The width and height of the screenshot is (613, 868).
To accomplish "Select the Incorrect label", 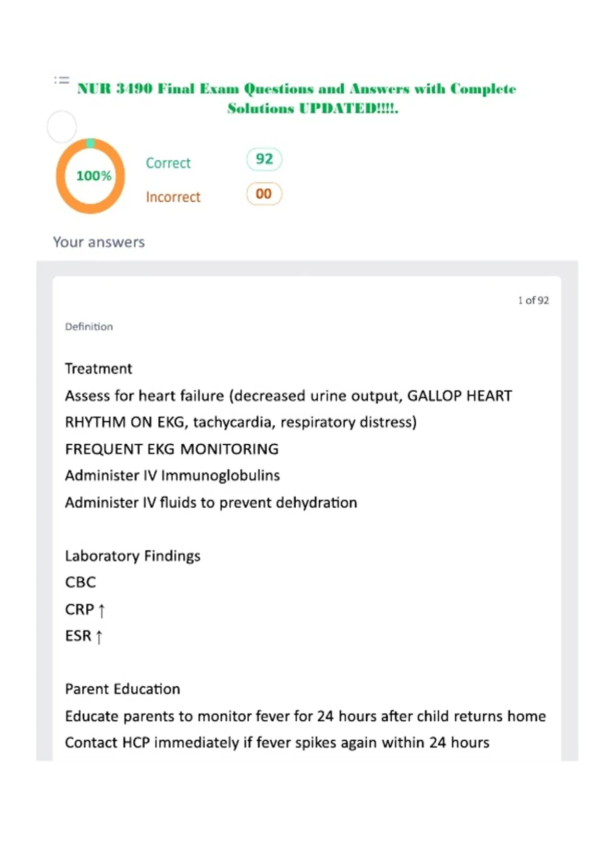I will tap(173, 197).
